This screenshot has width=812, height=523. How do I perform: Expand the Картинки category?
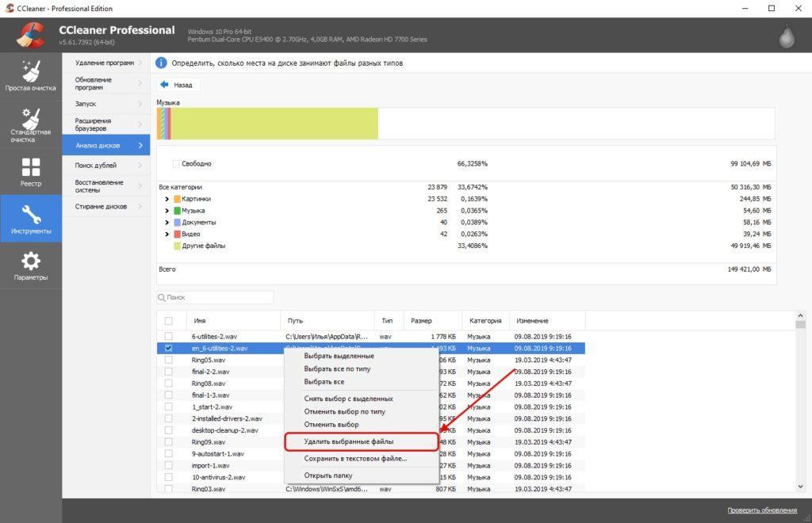point(167,199)
